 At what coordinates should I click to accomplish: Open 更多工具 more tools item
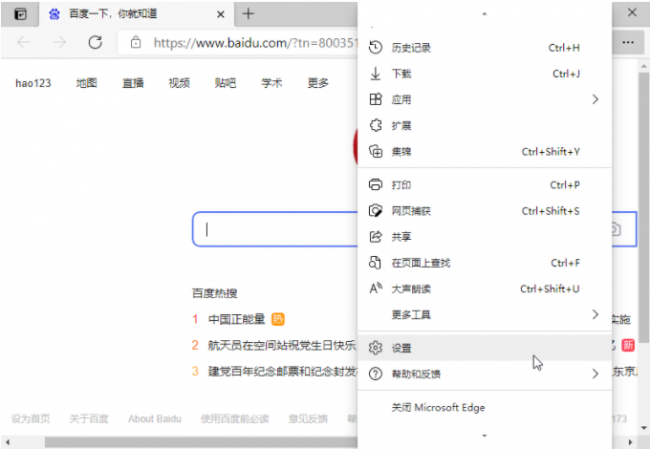coord(485,315)
